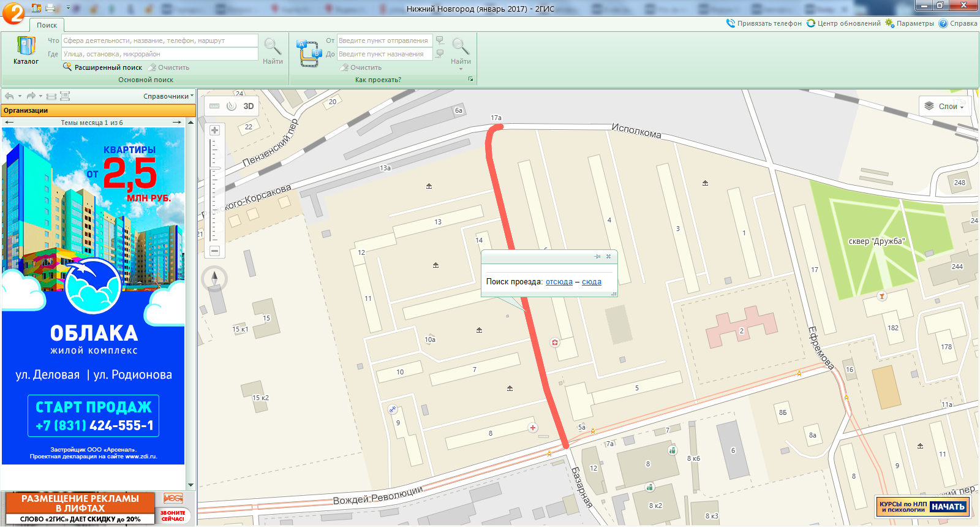Click the сквер "Дружба" map label
Image resolution: width=980 pixels, height=527 pixels.
[876, 241]
